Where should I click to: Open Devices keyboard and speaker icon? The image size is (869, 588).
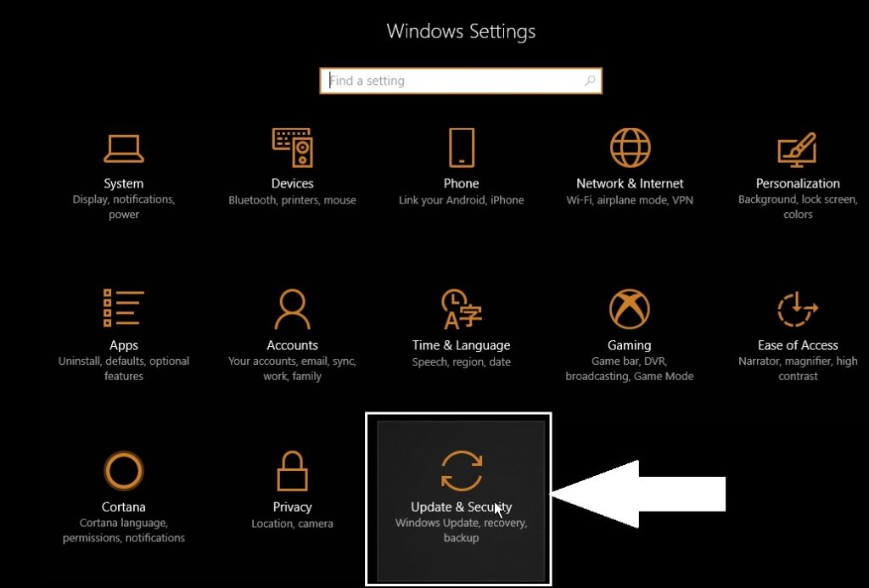[x=293, y=148]
